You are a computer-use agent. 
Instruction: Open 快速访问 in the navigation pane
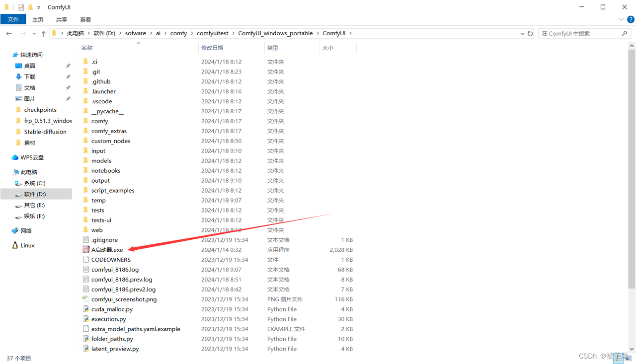click(31, 55)
